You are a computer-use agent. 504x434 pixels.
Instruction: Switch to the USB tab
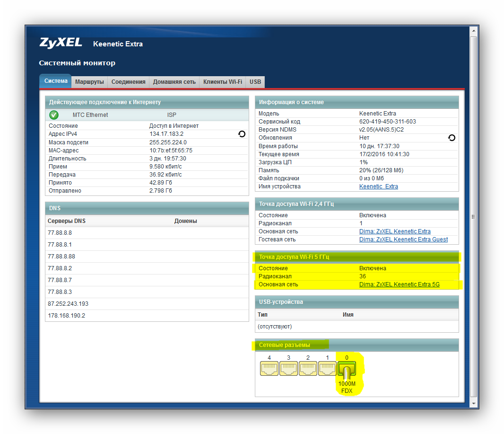click(x=255, y=82)
